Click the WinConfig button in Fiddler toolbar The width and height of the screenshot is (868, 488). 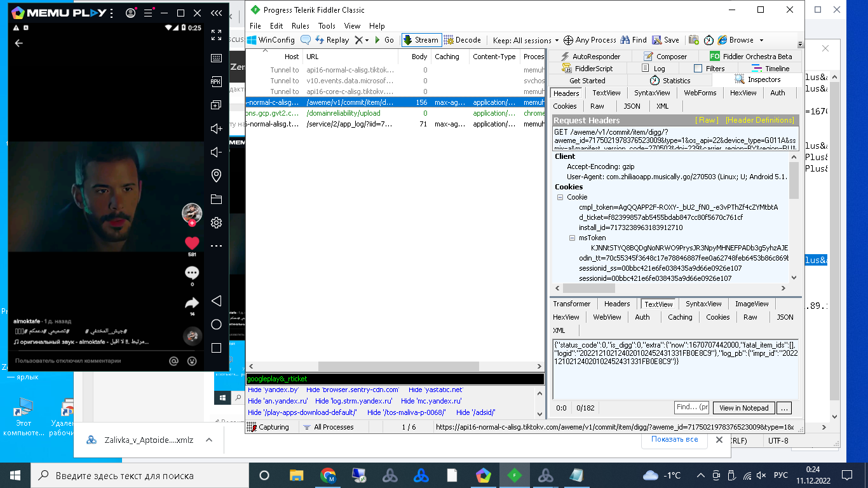click(x=271, y=40)
